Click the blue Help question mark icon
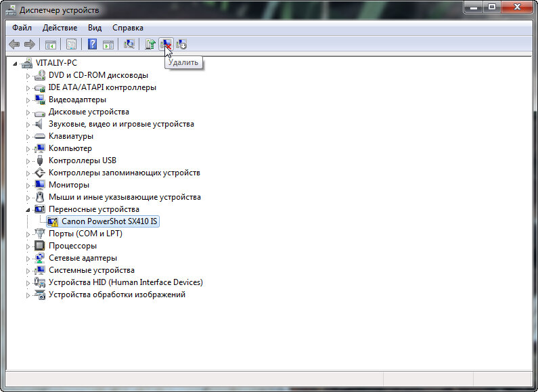Viewport: 538px width, 392px height. [92, 44]
